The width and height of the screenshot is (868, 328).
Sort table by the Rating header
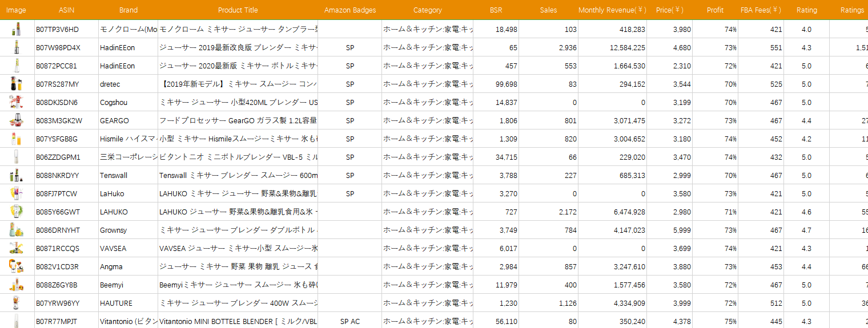pyautogui.click(x=807, y=10)
